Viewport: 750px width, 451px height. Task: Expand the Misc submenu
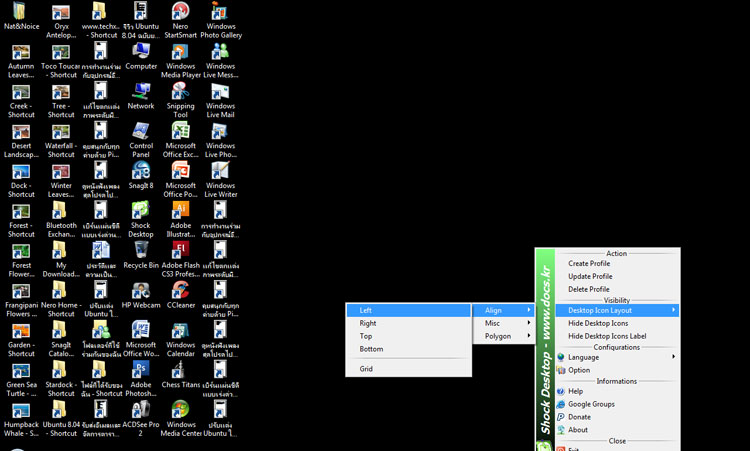tap(503, 323)
